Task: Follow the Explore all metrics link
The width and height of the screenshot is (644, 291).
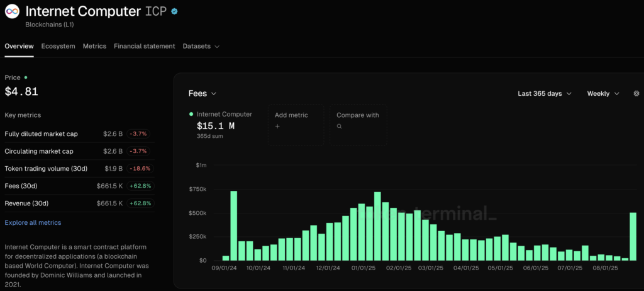Action: point(33,222)
